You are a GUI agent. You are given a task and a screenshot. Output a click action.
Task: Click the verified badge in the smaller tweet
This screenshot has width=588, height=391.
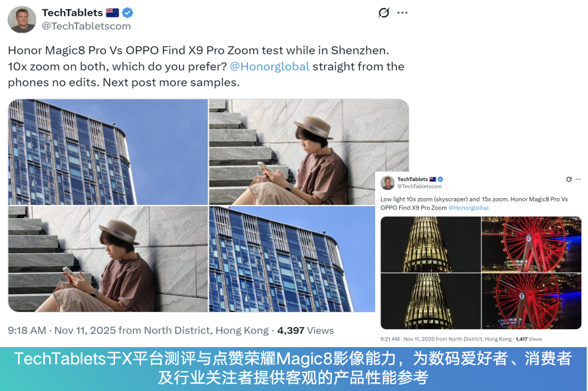tap(440, 179)
